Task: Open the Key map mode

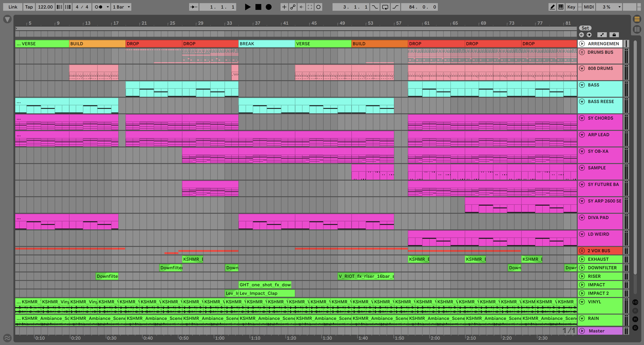Action: click(x=571, y=7)
